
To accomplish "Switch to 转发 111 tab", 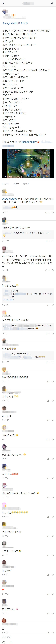I will pos(5,184).
